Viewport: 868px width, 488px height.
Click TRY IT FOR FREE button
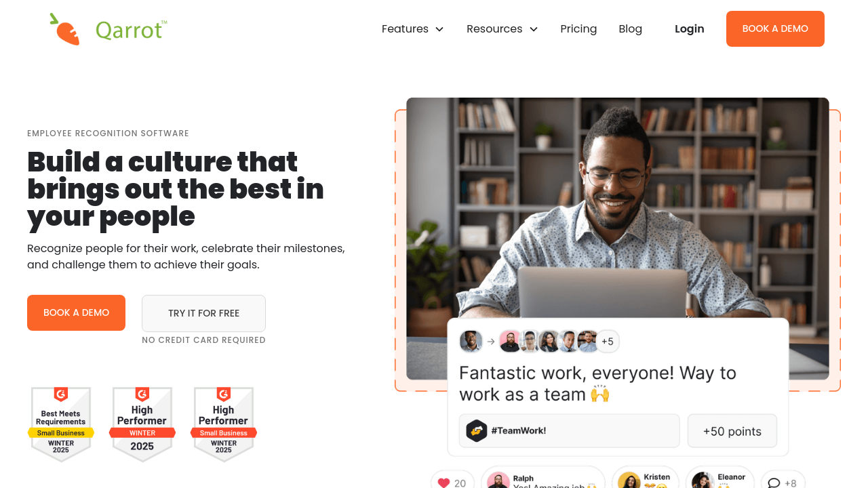click(x=203, y=313)
